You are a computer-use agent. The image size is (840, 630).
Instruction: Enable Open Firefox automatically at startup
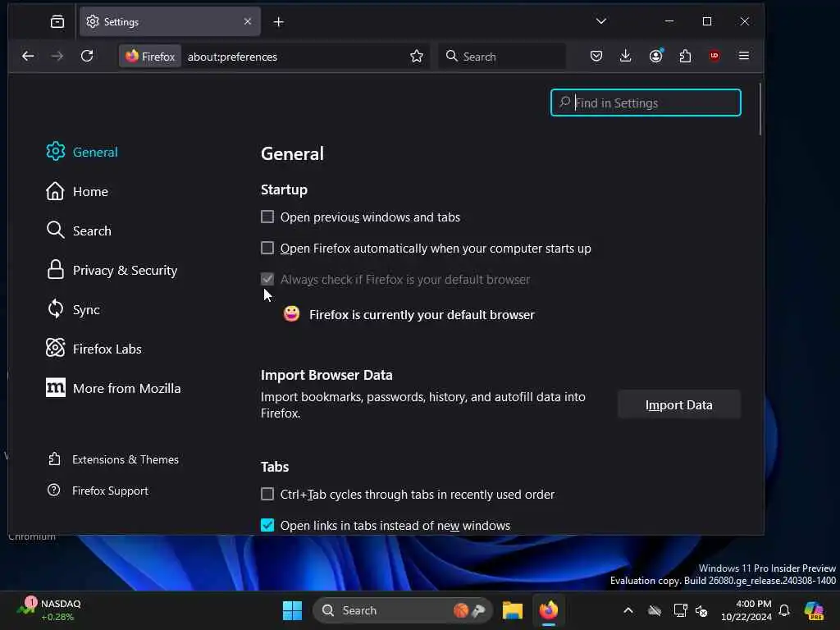(267, 248)
